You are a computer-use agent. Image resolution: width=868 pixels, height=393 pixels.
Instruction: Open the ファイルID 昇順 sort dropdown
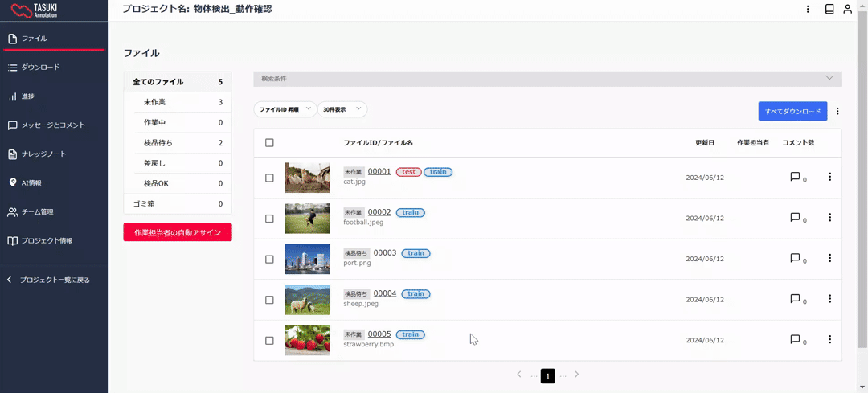285,109
